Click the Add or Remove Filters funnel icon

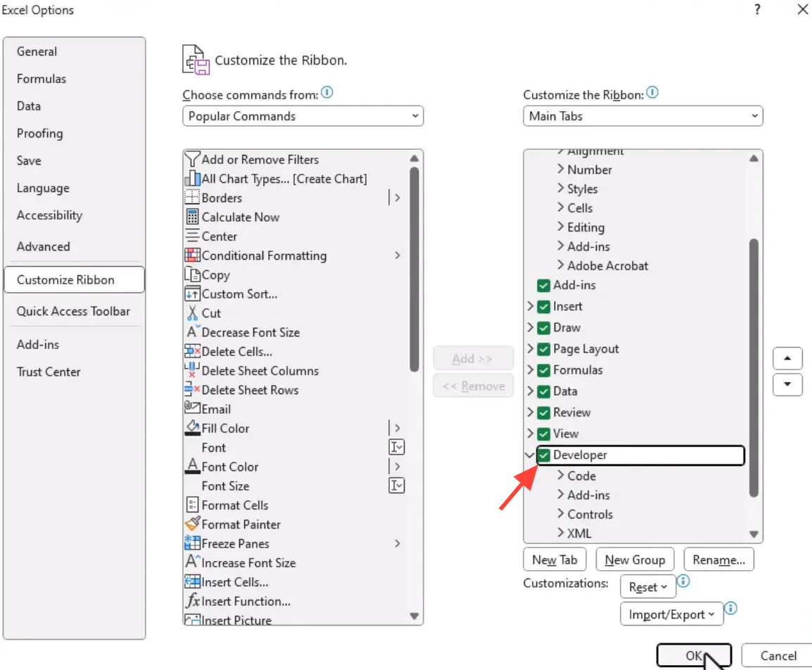(x=192, y=160)
